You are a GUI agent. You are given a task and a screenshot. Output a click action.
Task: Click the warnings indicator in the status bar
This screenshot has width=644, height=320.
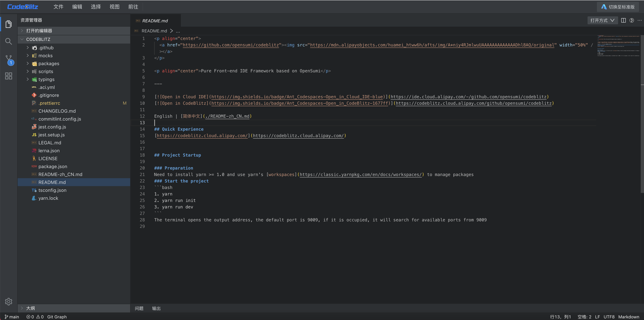coord(40,317)
